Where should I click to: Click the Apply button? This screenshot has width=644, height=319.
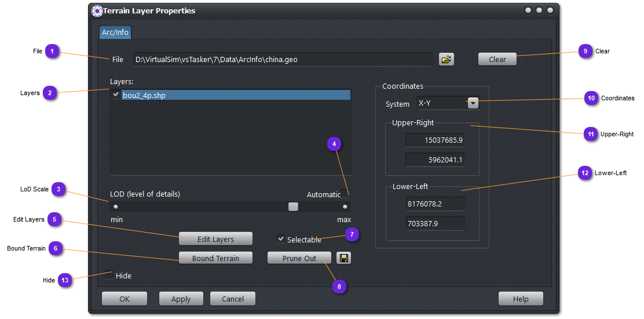coord(181,299)
